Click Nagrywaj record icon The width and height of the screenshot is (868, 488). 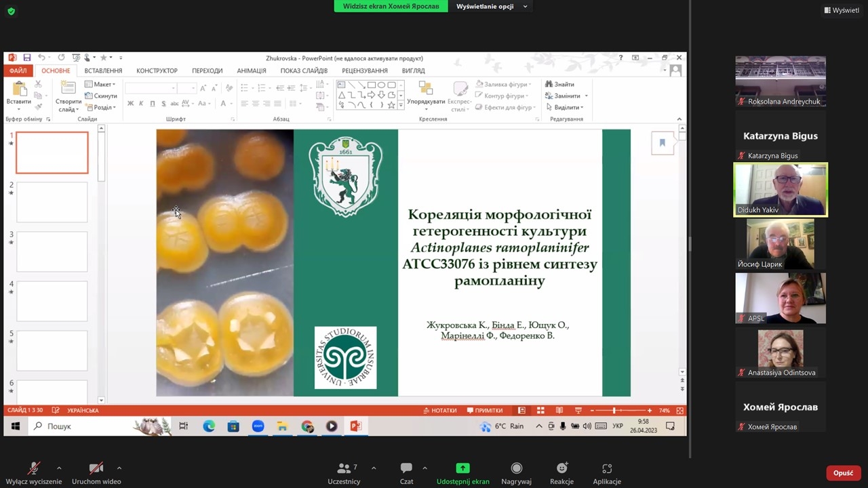point(516,468)
